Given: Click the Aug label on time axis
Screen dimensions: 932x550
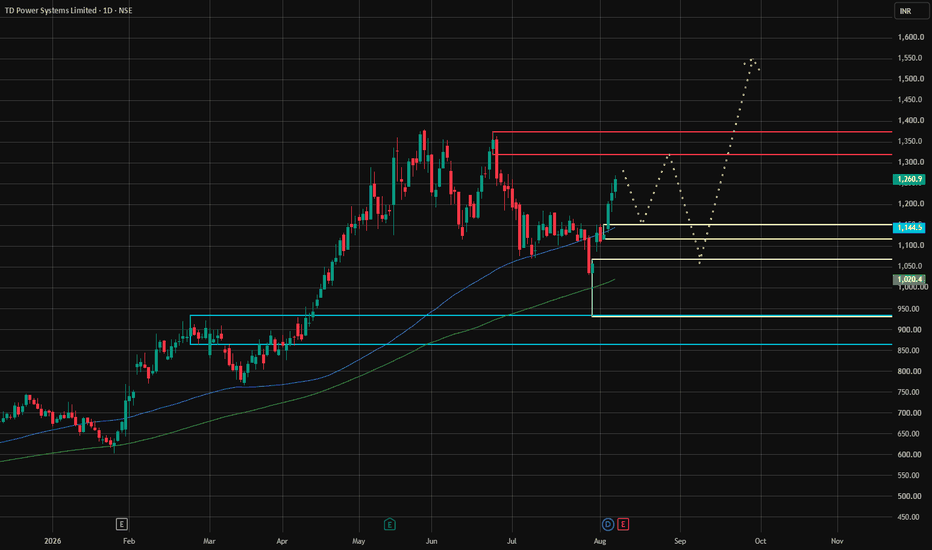Looking at the screenshot, I should (600, 541).
